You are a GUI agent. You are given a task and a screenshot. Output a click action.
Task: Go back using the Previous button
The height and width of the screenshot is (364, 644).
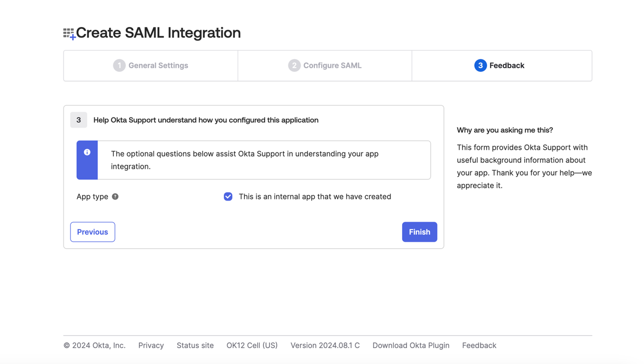tap(92, 232)
